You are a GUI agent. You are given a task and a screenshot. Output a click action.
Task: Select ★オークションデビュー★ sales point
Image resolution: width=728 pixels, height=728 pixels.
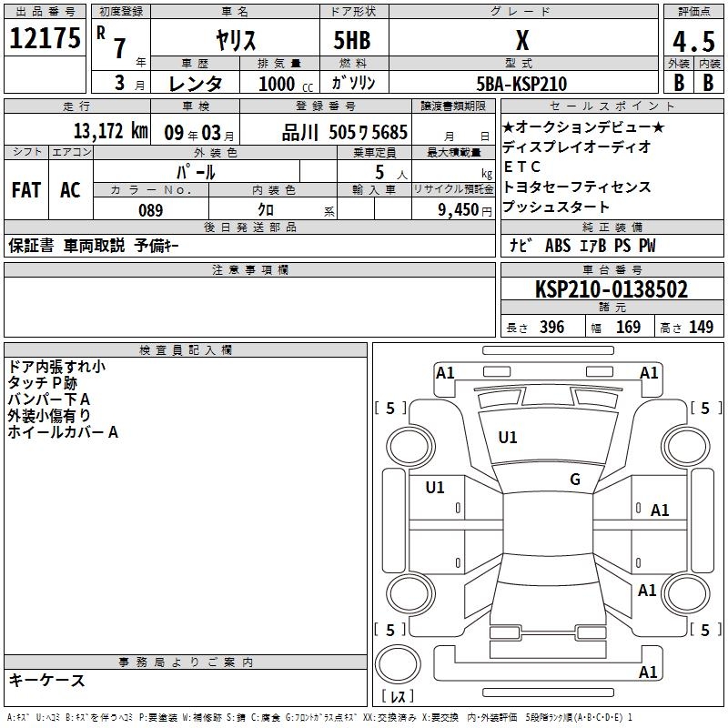583,127
